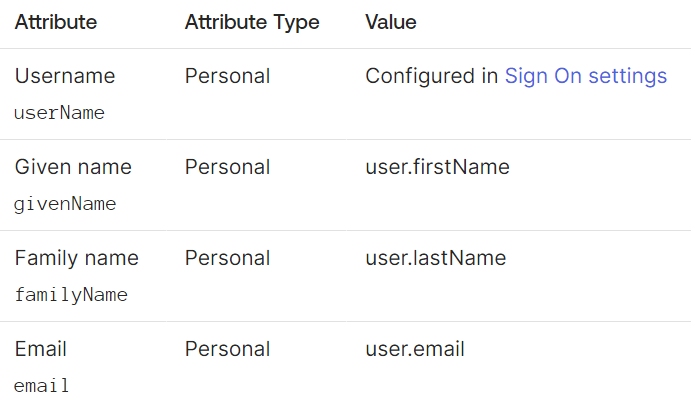
Task: Click the user.firstName value
Action: click(438, 167)
